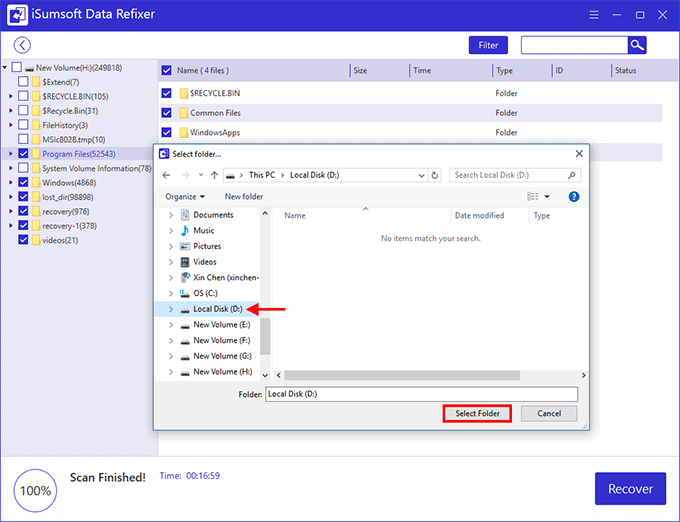Click the search magnifier button
Screen dimensions: 680x522
637,45
